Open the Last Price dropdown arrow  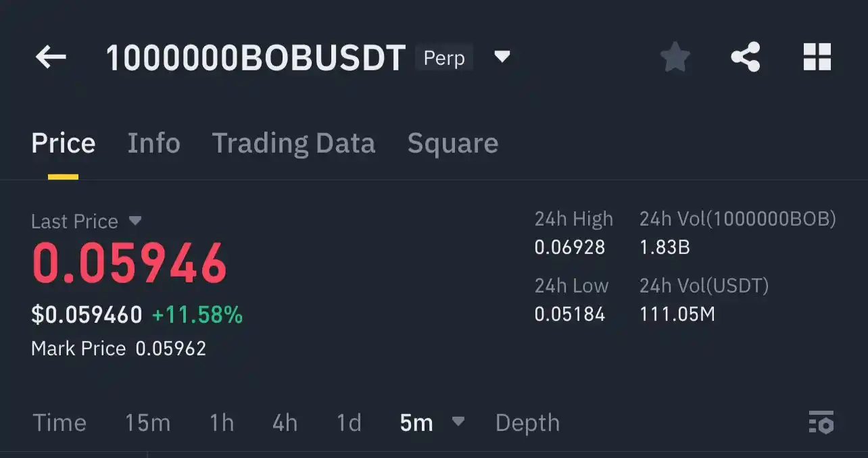tap(135, 220)
